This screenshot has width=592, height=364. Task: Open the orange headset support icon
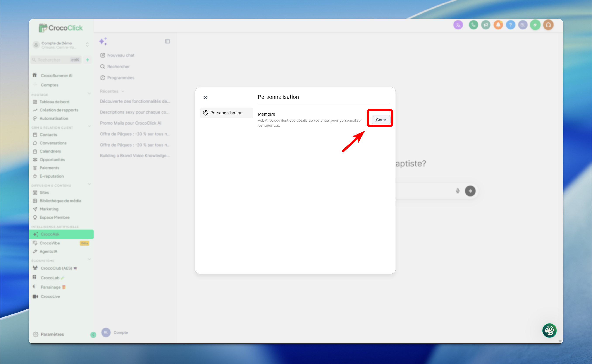(x=548, y=25)
